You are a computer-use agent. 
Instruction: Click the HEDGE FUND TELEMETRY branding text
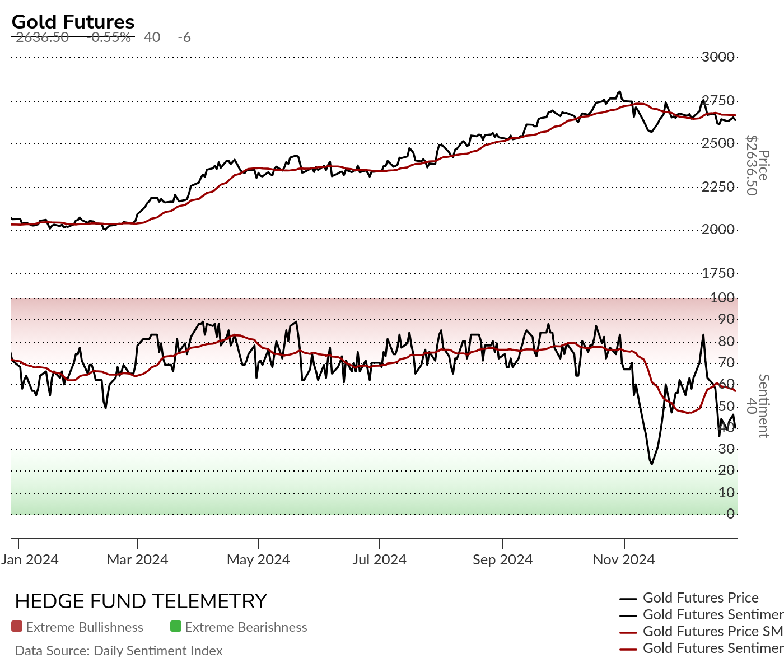(x=141, y=601)
